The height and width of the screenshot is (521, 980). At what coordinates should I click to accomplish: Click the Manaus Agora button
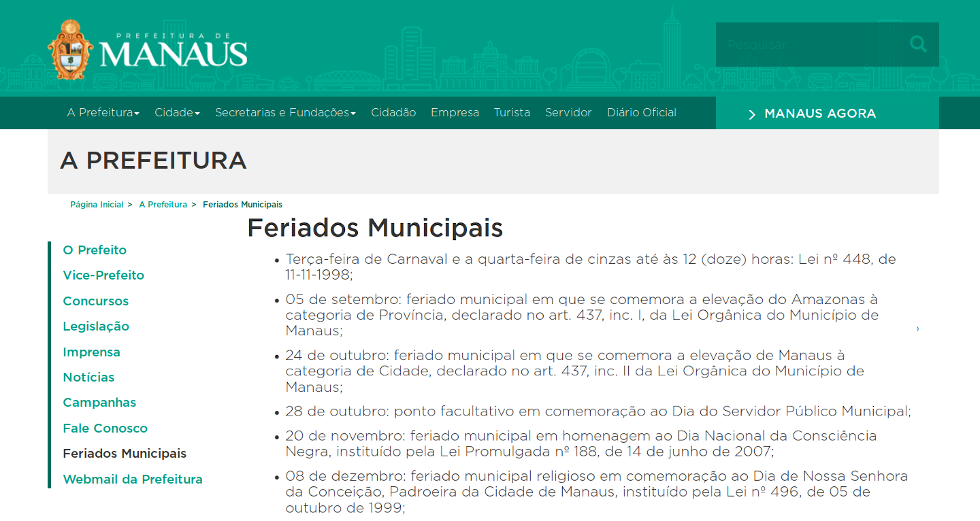click(x=828, y=114)
